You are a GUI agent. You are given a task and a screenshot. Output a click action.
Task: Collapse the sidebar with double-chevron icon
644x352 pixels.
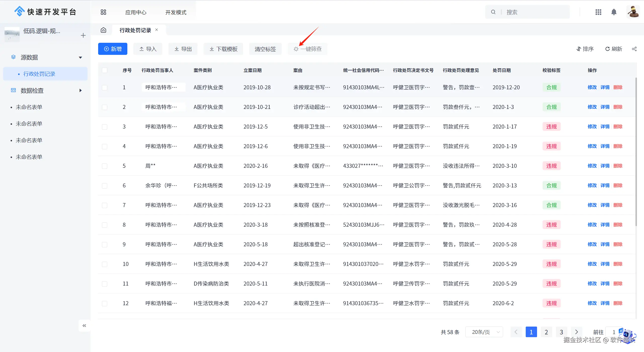coord(84,326)
